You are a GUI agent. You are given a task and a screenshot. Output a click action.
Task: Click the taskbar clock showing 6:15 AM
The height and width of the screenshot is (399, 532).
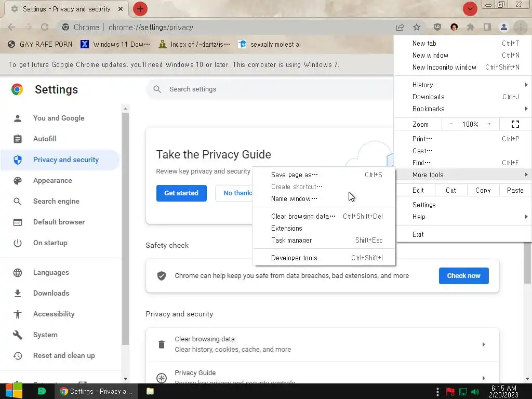point(504,392)
